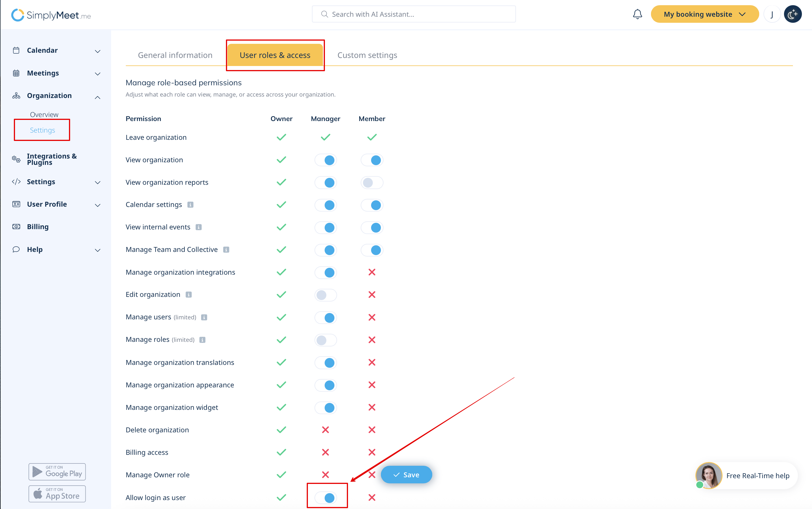Open Overview under Organization
812x509 pixels.
coord(44,114)
